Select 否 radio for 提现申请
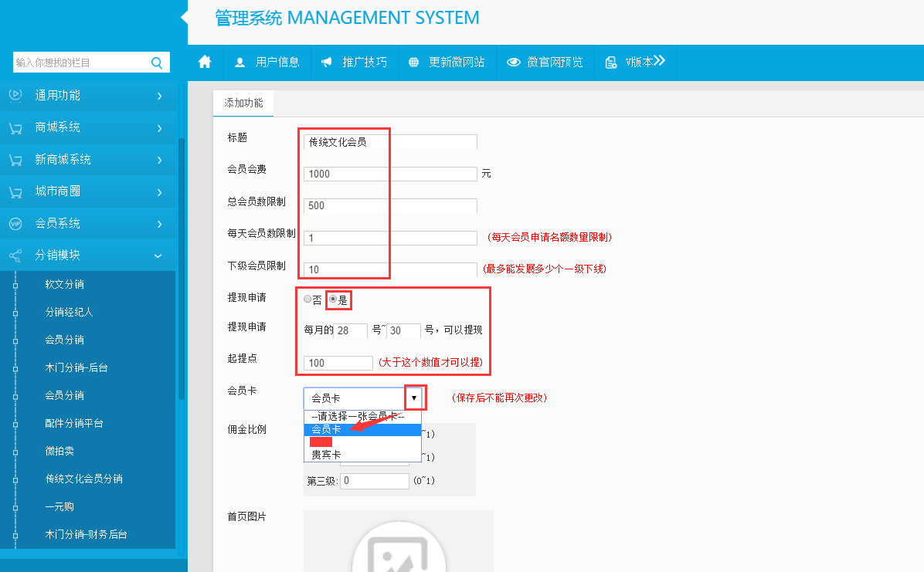The height and width of the screenshot is (572, 924). pyautogui.click(x=307, y=300)
